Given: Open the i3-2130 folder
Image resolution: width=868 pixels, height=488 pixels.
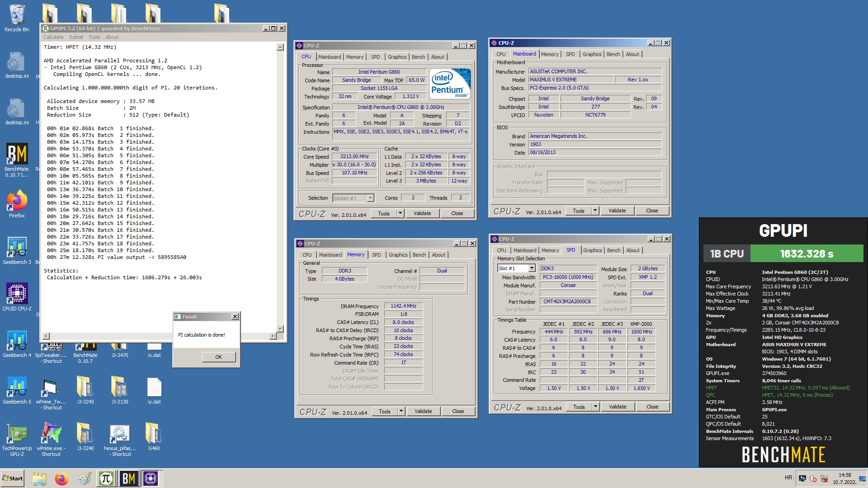Looking at the screenshot, I should coord(120,391).
